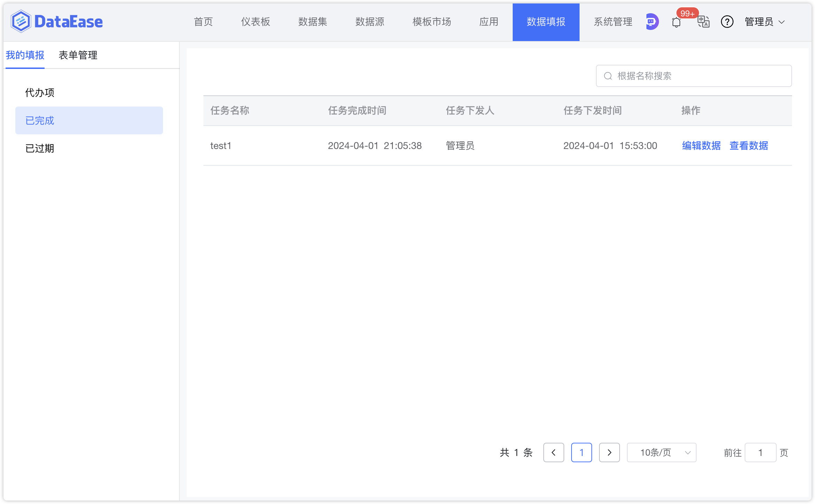Click the language translation icon
The width and height of the screenshot is (815, 504).
704,22
